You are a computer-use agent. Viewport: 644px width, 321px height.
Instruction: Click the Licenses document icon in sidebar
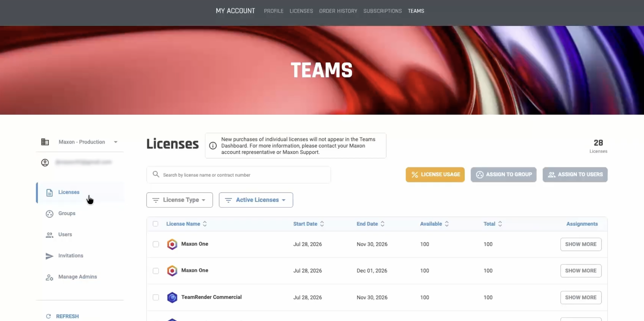click(49, 193)
